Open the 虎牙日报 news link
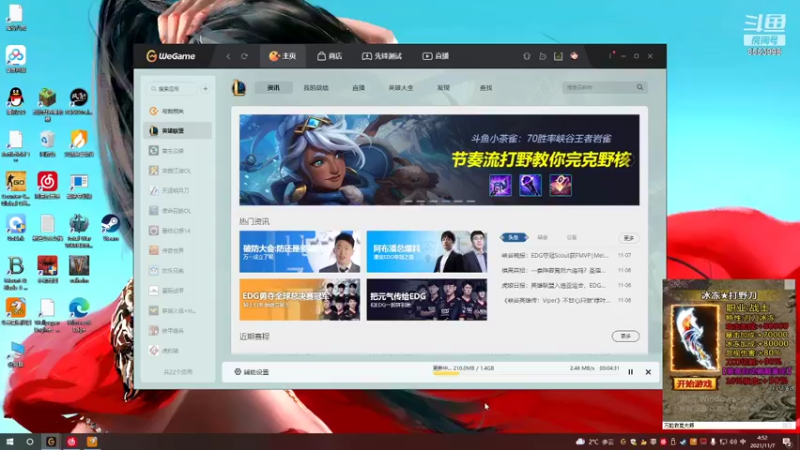 tap(554, 285)
